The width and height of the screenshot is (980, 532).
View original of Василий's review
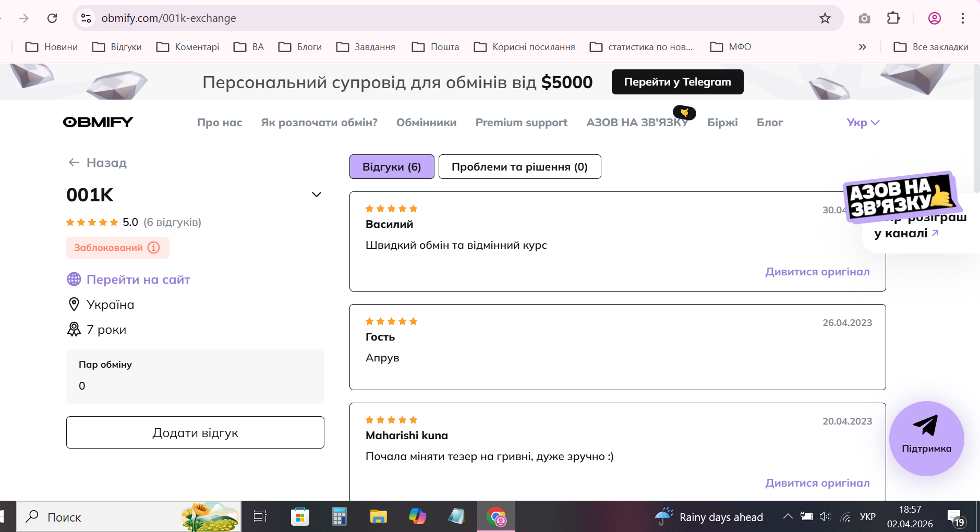(x=817, y=272)
